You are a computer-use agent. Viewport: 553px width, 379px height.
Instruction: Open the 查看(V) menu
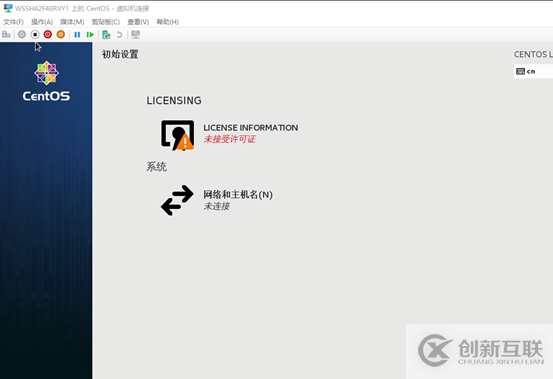[138, 22]
